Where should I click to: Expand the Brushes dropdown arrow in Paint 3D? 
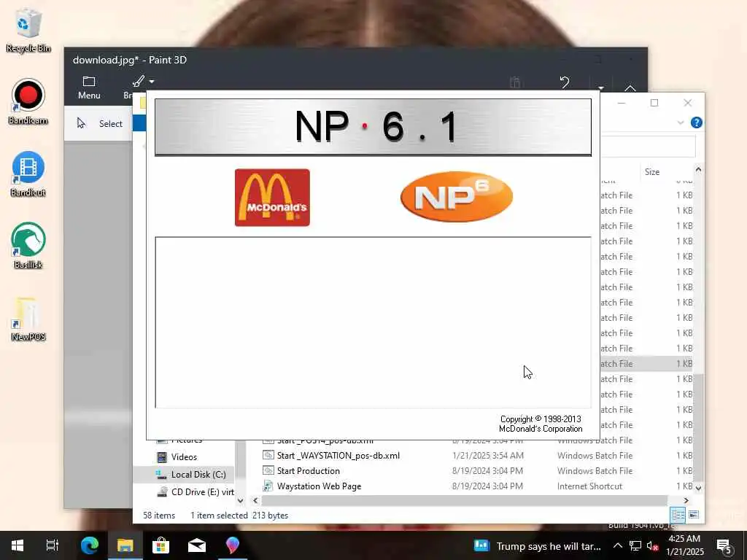pyautogui.click(x=152, y=82)
